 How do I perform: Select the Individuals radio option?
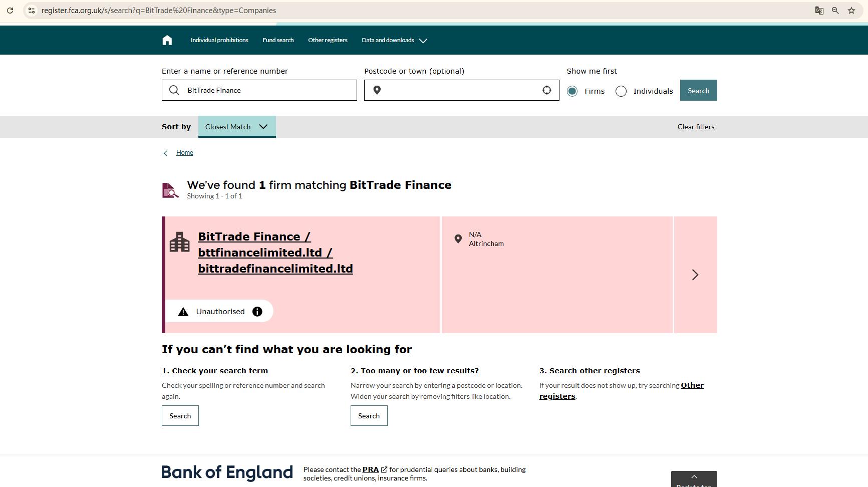(621, 91)
